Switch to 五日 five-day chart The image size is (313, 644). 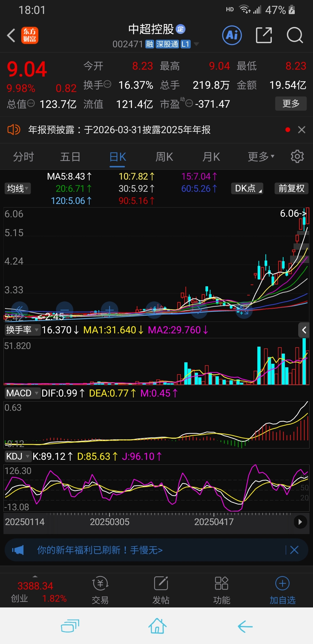[70, 157]
